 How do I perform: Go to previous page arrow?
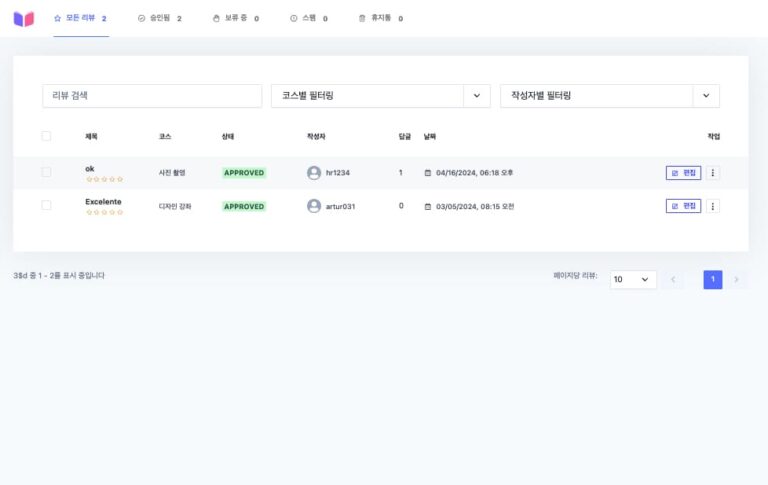(x=673, y=280)
